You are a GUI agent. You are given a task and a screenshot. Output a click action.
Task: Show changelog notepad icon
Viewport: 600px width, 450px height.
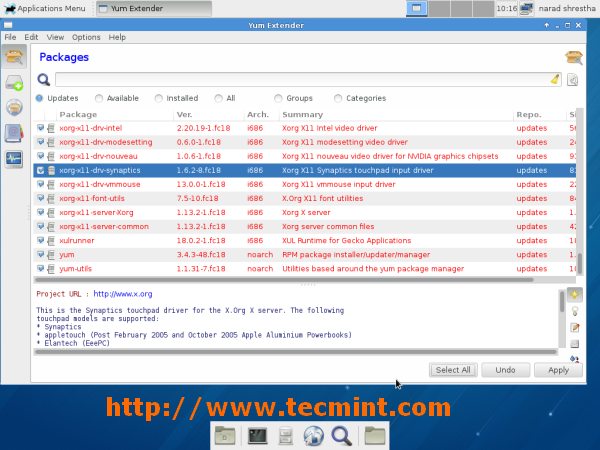[x=574, y=328]
